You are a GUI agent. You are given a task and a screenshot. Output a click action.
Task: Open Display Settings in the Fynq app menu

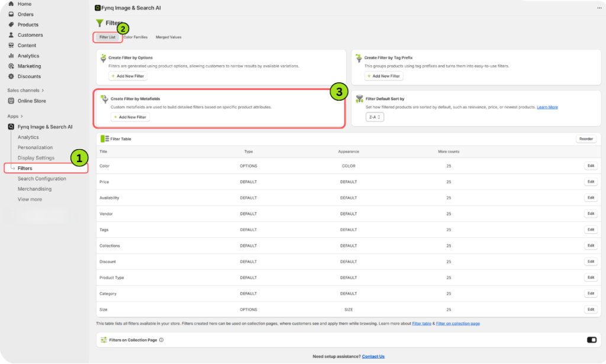[x=36, y=158]
